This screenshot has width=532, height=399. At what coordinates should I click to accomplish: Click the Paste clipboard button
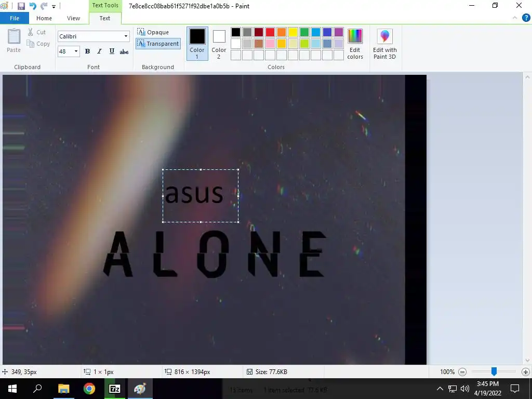point(14,40)
